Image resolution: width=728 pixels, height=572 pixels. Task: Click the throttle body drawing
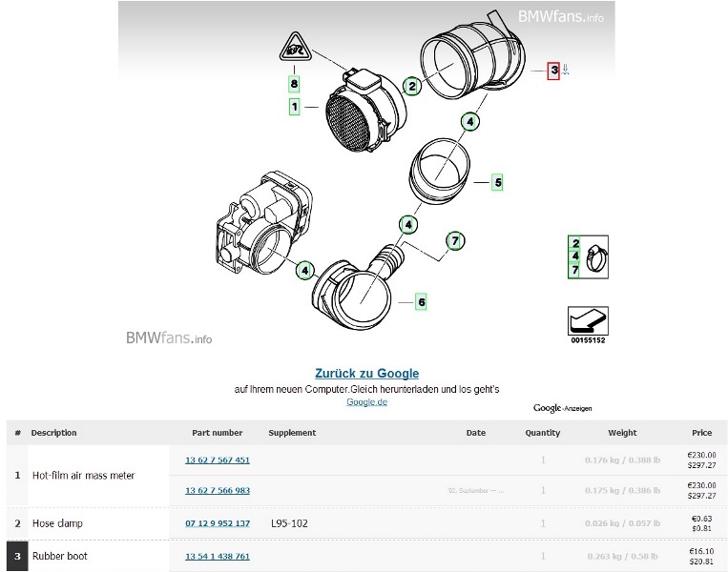click(263, 224)
